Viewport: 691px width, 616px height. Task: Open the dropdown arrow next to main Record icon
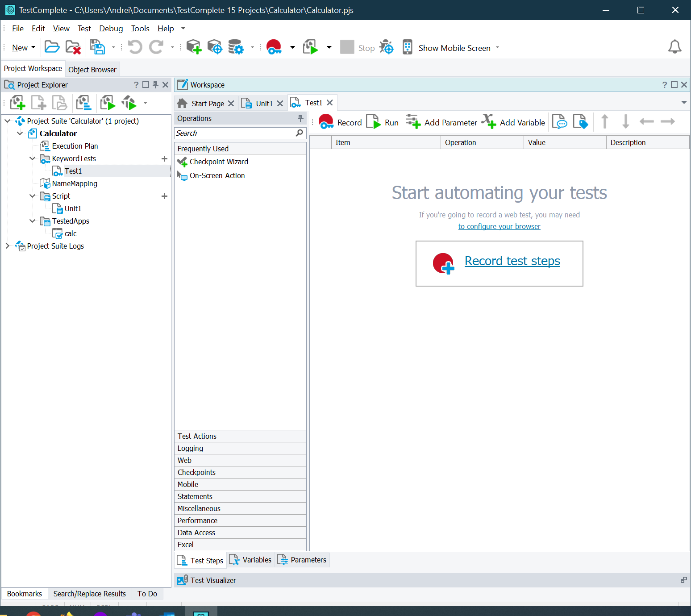tap(292, 47)
